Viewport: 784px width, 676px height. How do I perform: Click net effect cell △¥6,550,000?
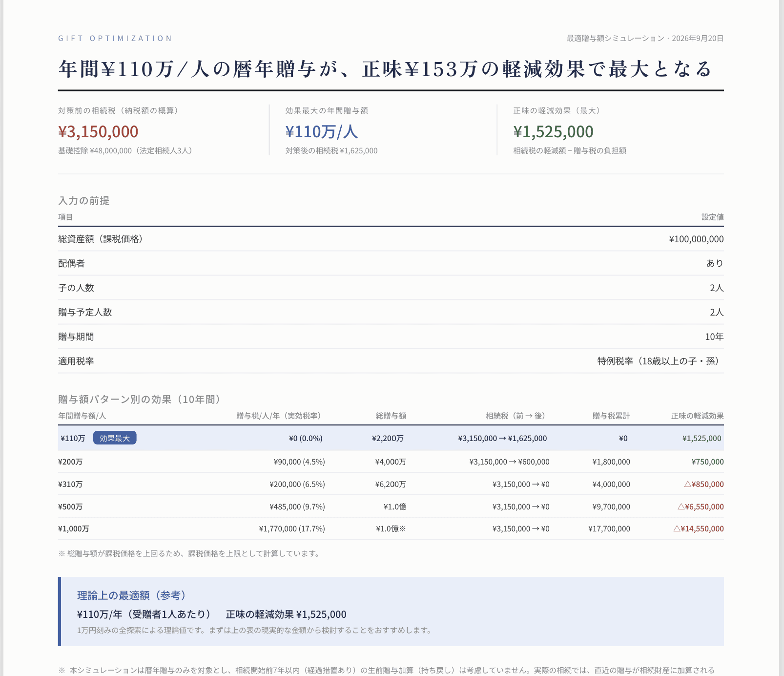click(701, 507)
